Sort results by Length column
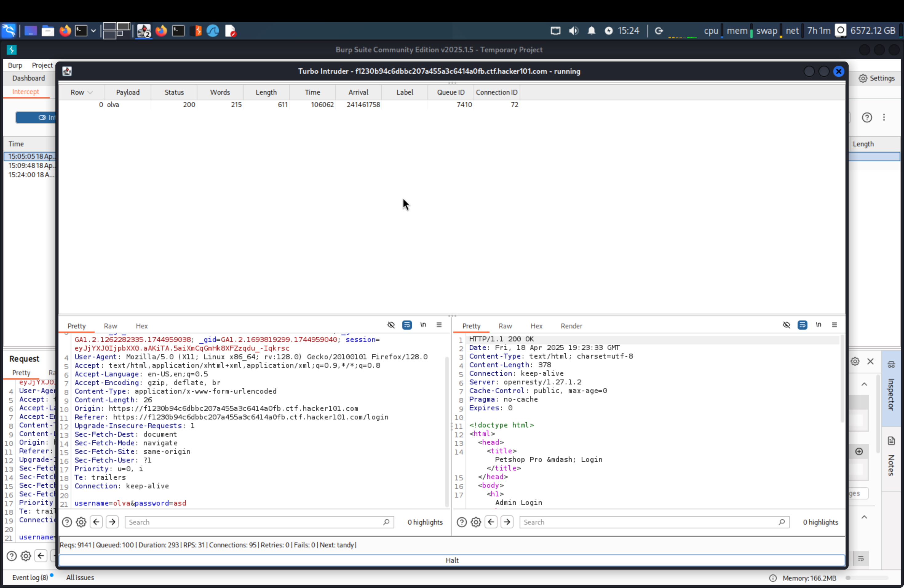Screen dimensions: 904x588 point(266,92)
